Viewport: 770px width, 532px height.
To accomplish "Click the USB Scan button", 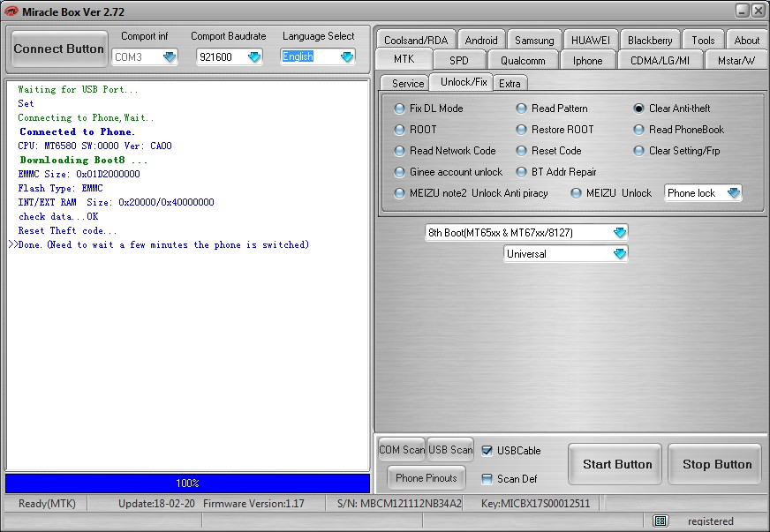I will (x=450, y=450).
